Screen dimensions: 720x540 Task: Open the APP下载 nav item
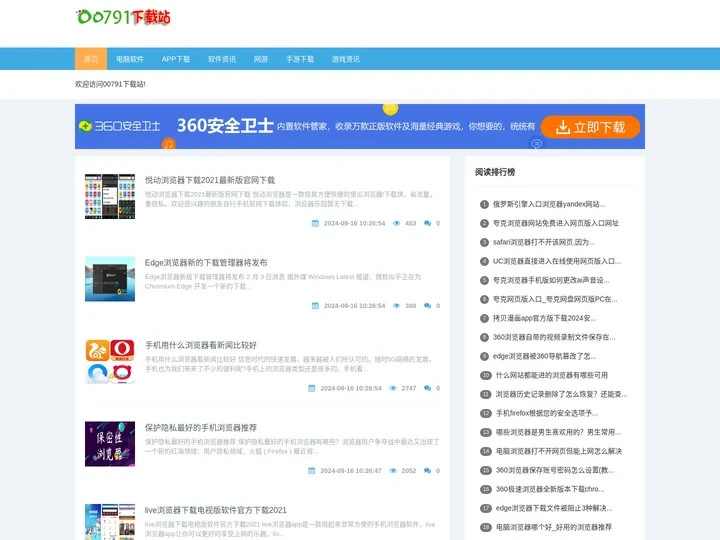[175, 59]
